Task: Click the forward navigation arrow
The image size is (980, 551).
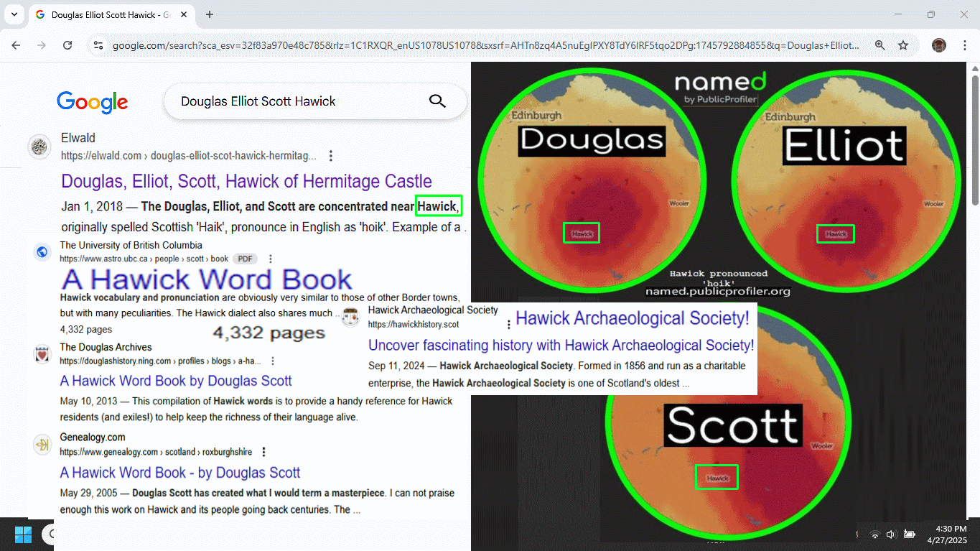Action: (42, 45)
